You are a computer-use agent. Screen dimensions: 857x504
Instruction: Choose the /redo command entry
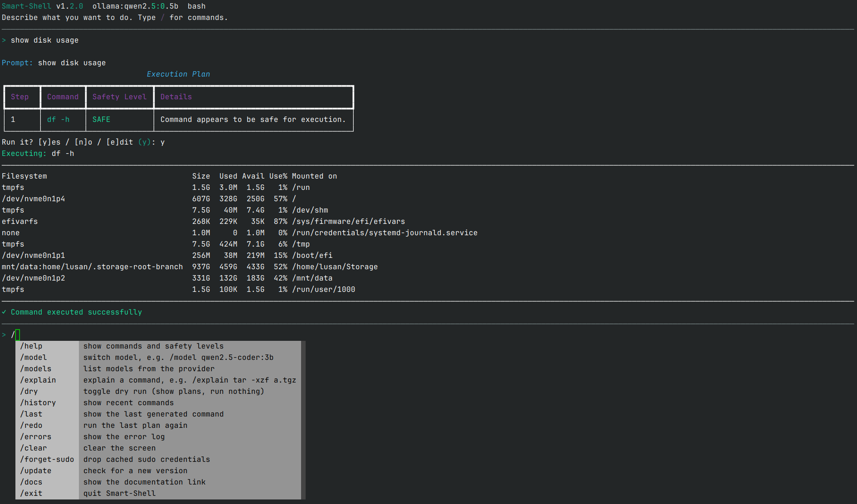click(x=158, y=426)
